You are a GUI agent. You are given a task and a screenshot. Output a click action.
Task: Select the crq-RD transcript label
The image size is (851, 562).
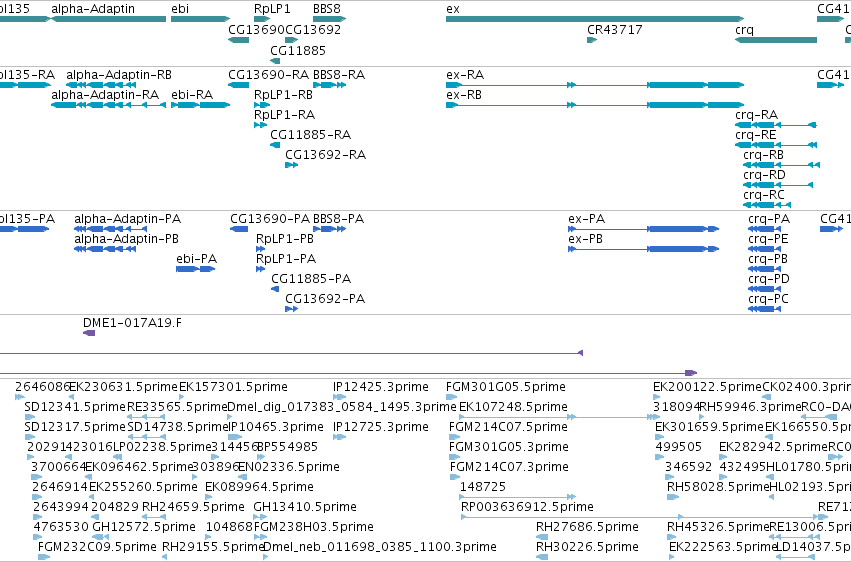pos(764,175)
